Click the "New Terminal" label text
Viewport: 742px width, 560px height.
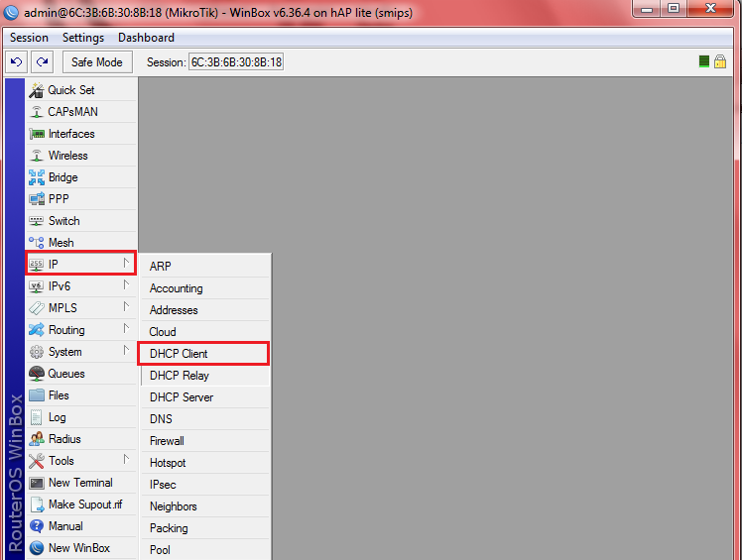click(80, 483)
